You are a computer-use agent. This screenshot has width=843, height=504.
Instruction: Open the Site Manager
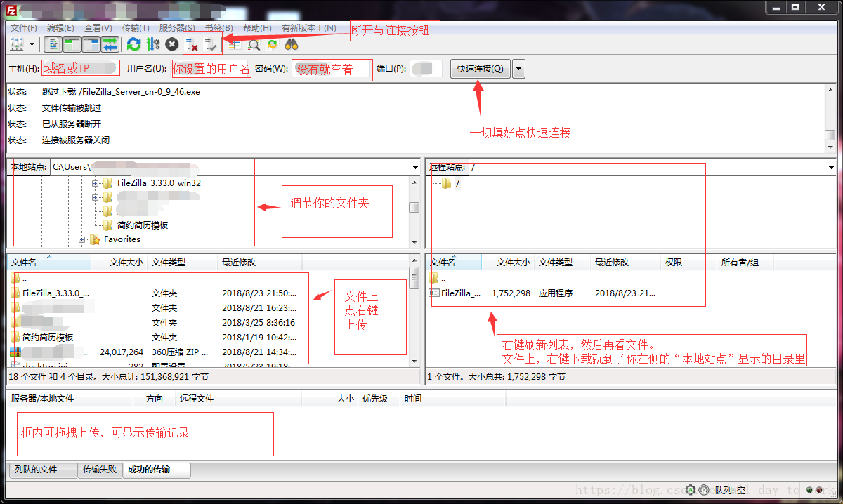click(15, 44)
